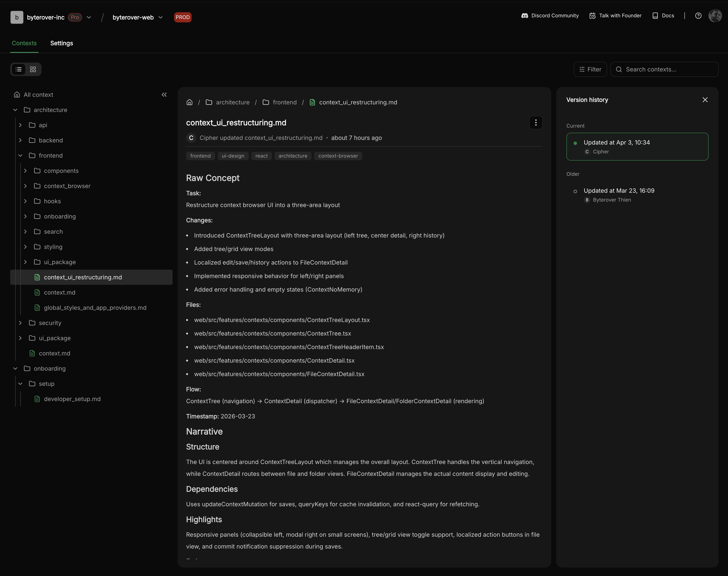Click the Filter button

tap(590, 69)
